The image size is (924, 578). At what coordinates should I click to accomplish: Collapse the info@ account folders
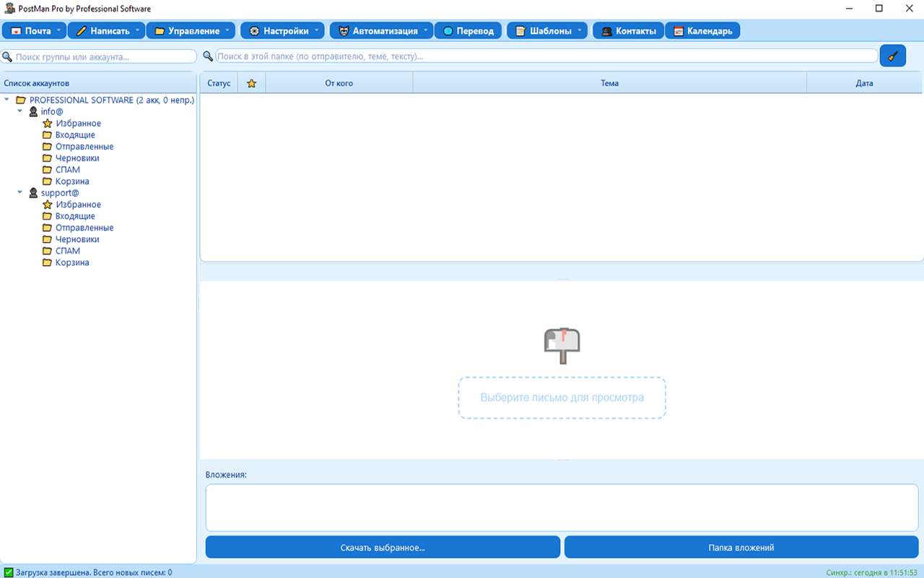[20, 112]
